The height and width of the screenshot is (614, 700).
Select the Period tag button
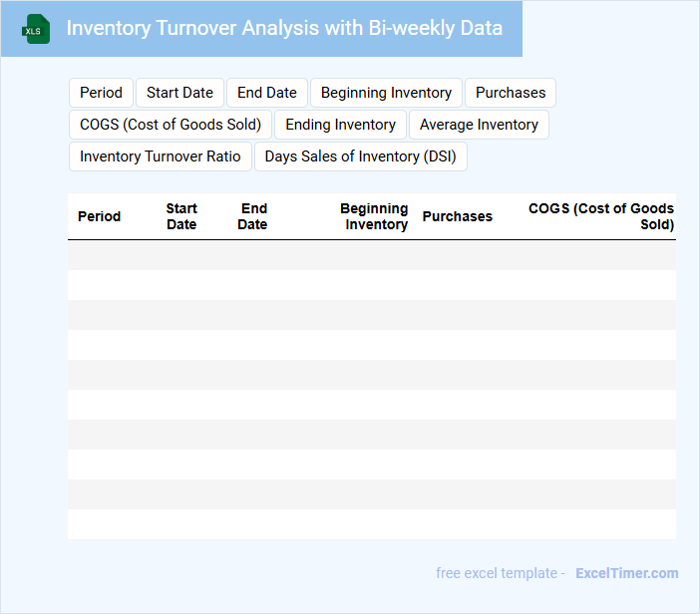[x=101, y=93]
